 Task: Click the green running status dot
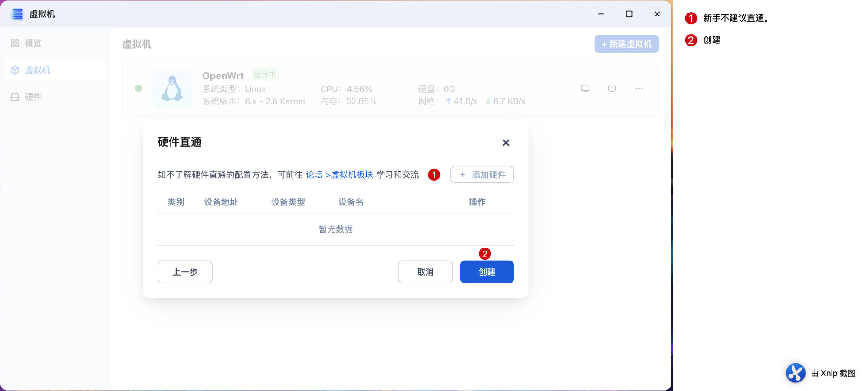[139, 88]
